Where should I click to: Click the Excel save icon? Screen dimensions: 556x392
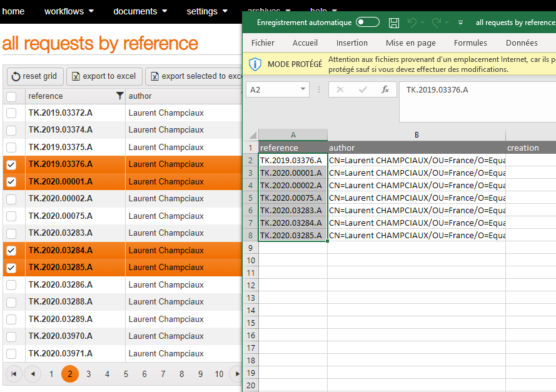click(x=394, y=23)
